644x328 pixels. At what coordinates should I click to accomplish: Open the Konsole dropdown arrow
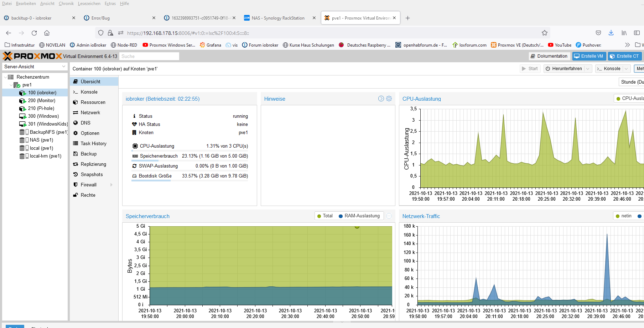pyautogui.click(x=626, y=69)
